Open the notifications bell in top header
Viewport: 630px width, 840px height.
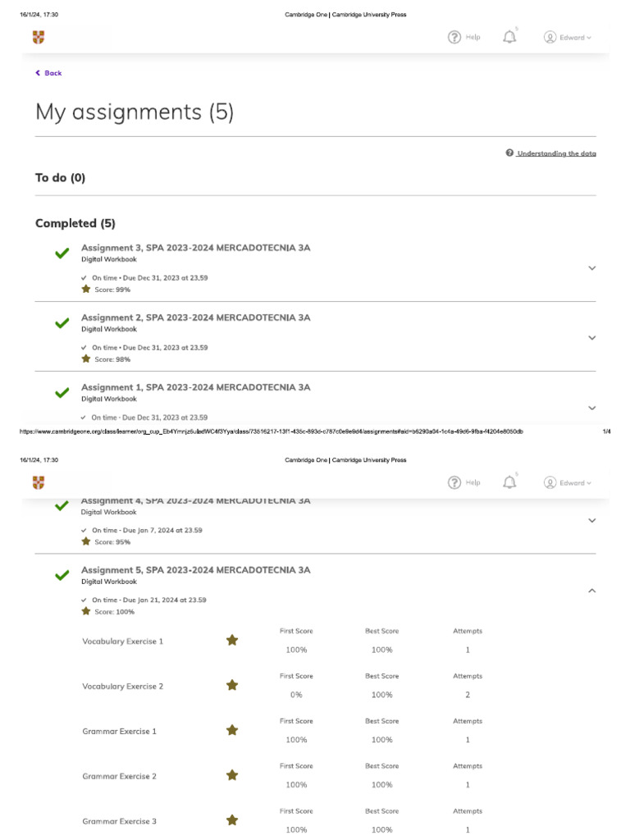[509, 37]
